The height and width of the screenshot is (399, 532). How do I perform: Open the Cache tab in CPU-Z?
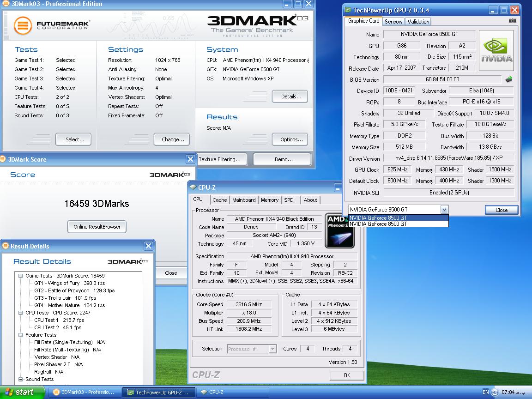(219, 200)
